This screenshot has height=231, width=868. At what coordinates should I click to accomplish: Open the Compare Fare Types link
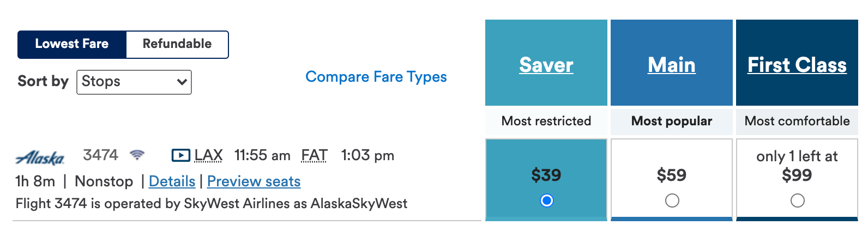(376, 77)
